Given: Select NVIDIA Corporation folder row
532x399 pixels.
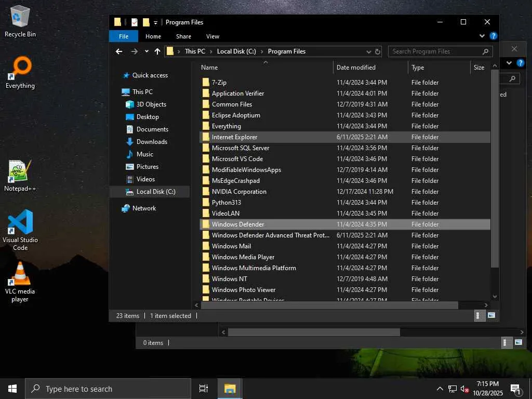Looking at the screenshot, I should click(x=345, y=191).
